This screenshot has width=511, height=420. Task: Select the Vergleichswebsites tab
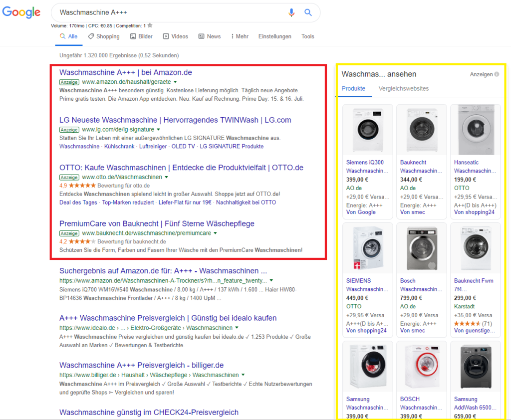403,89
